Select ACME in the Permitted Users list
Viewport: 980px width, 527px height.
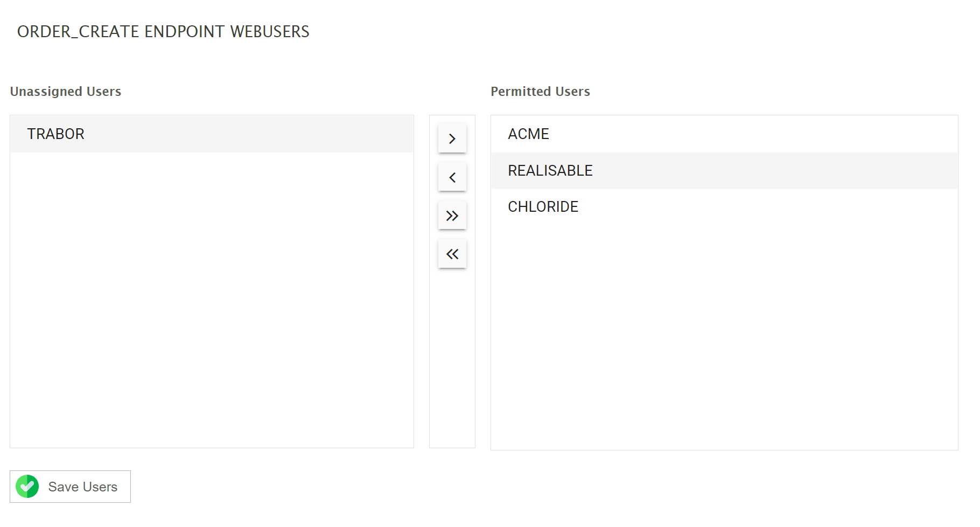click(528, 134)
